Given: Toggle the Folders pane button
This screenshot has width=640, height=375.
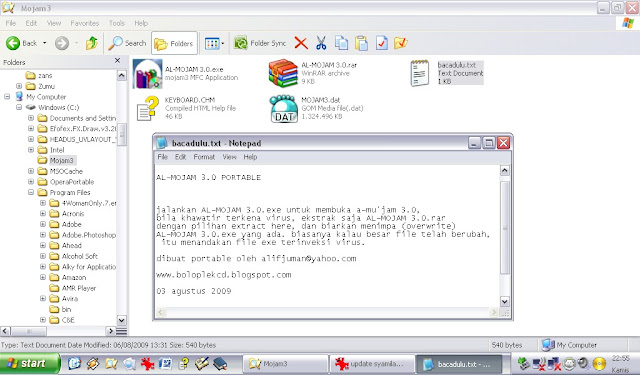Looking at the screenshot, I should (174, 43).
